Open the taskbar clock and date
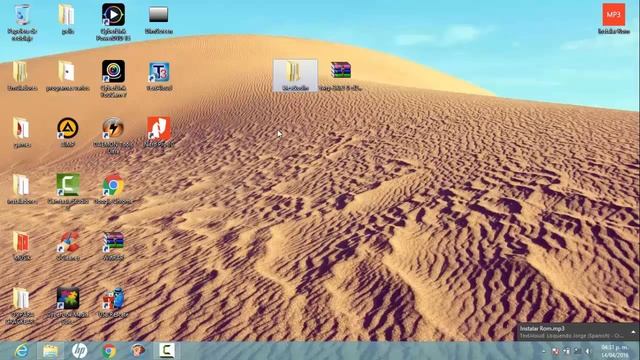Screen dimensions: 640x360 [615, 351]
